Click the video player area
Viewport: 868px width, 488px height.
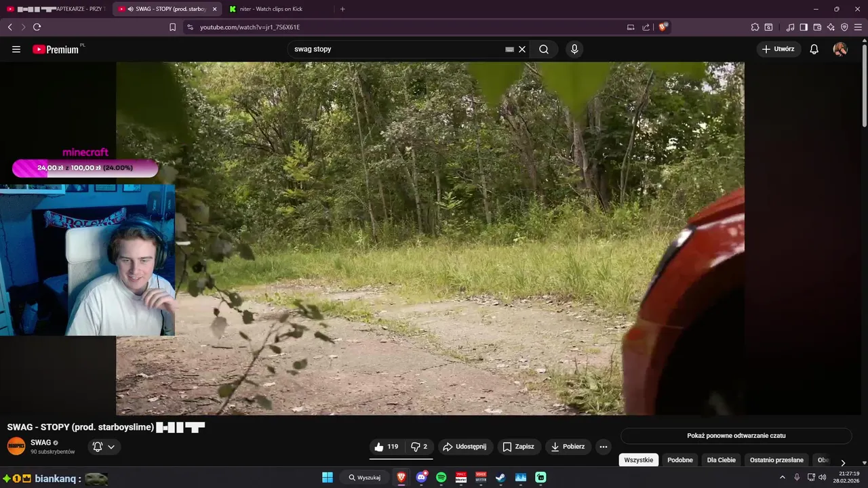[430, 239]
